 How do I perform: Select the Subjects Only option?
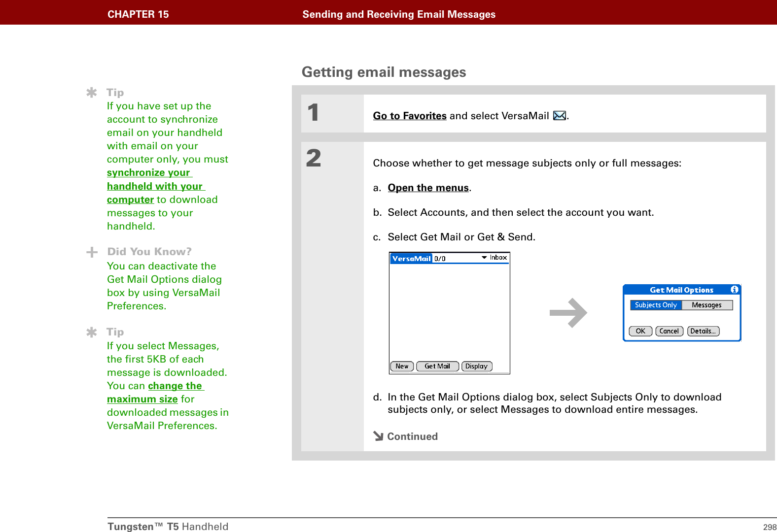(656, 305)
